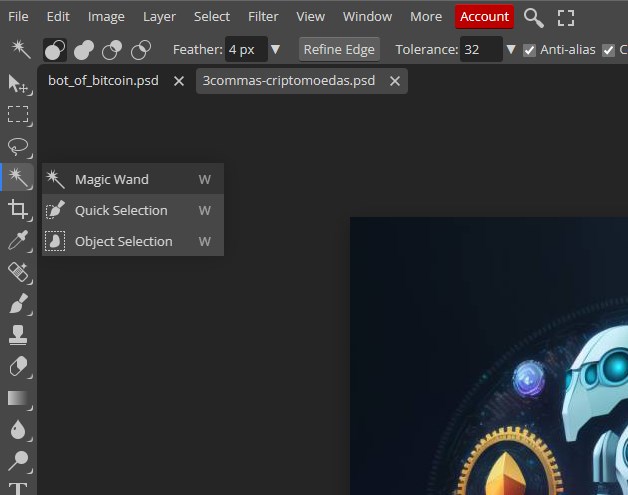Select the Dodge tool
Image resolution: width=628 pixels, height=495 pixels.
click(18, 461)
